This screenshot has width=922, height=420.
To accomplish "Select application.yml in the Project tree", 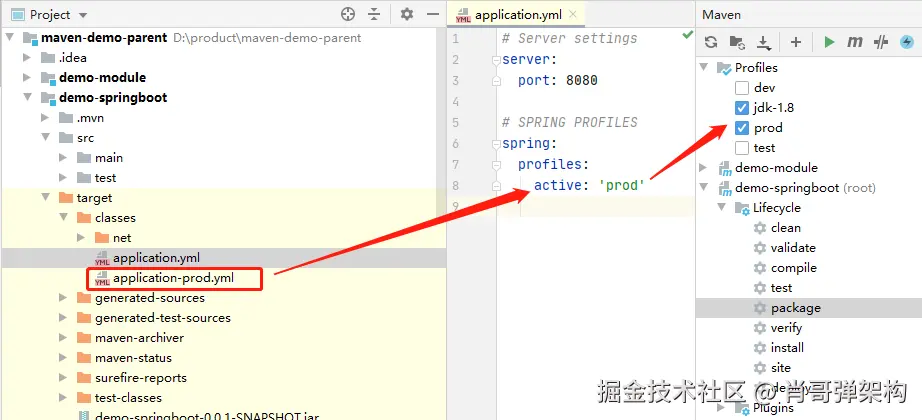I will click(156, 258).
